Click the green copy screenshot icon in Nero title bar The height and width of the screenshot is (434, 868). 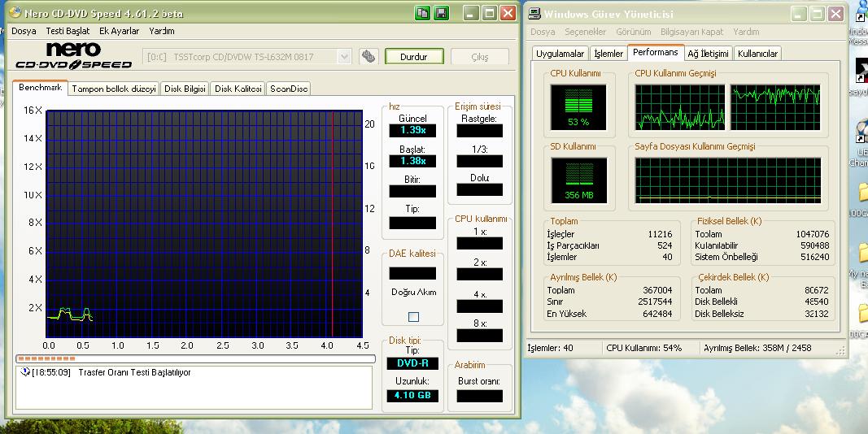pyautogui.click(x=422, y=13)
